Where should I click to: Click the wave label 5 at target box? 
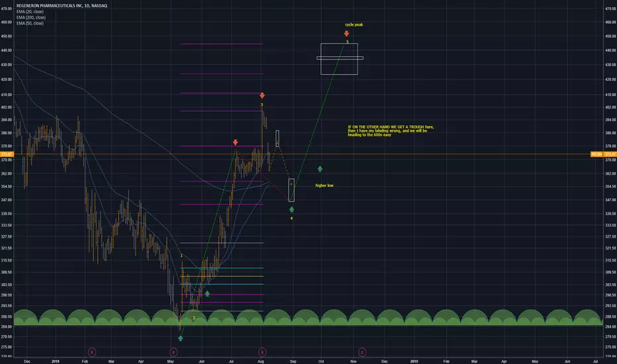(348, 42)
